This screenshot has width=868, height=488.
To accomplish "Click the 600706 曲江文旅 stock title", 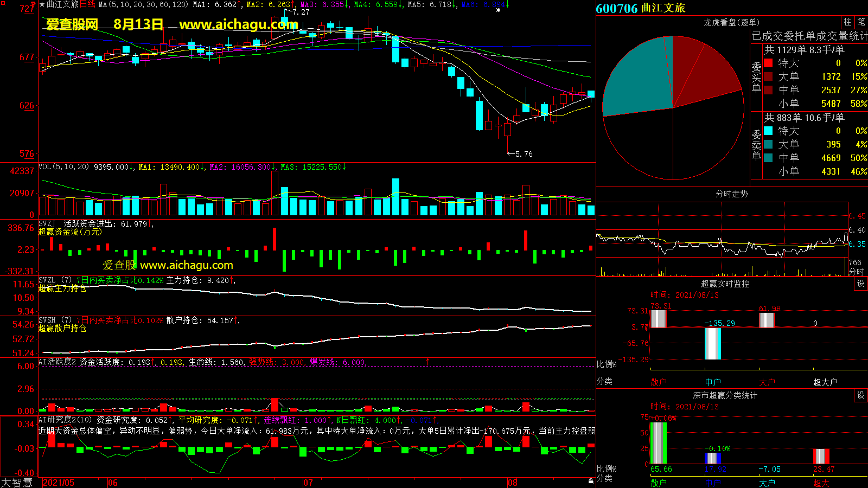I will click(x=640, y=8).
